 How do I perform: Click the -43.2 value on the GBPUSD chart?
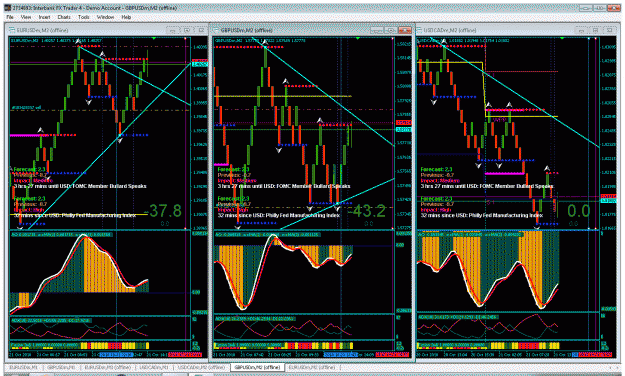(366, 211)
